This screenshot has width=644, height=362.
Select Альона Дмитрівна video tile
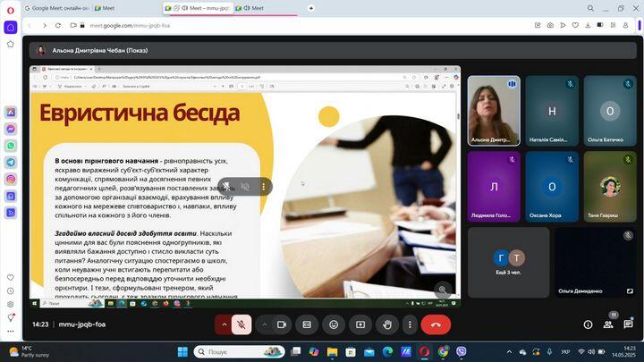[494, 111]
